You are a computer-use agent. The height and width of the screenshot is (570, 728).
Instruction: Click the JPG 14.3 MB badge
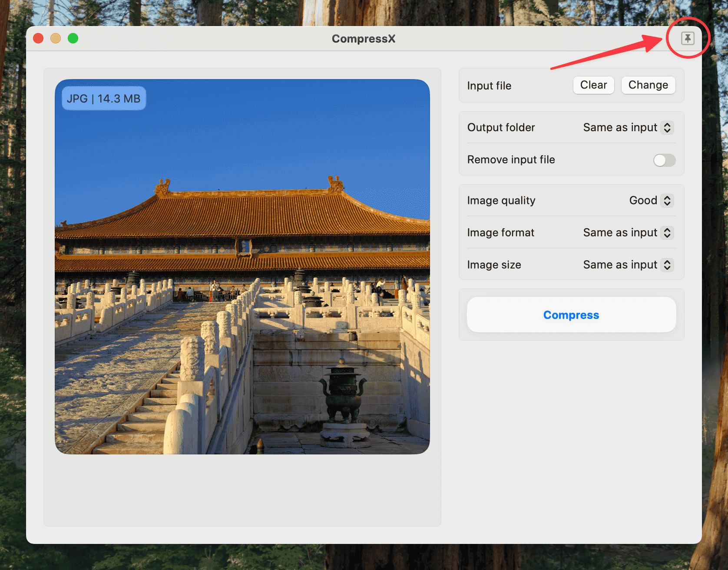(x=103, y=98)
